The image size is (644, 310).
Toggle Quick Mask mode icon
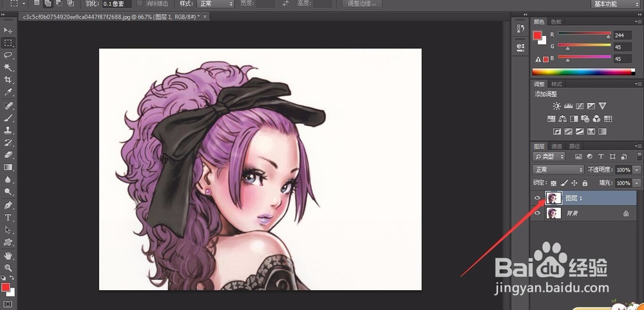[8, 304]
